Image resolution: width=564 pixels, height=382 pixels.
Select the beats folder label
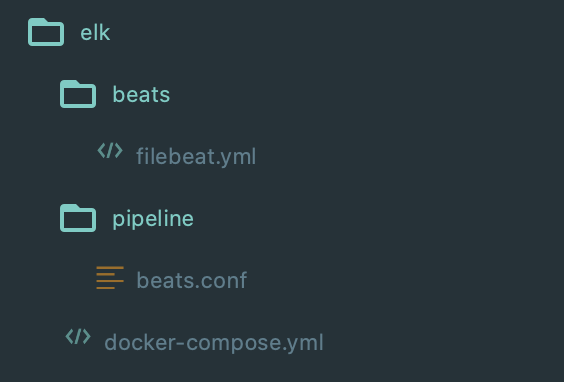pos(141,95)
